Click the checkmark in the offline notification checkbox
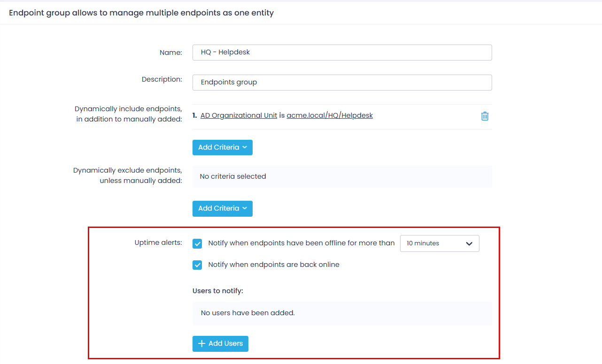This screenshot has height=364, width=602. click(197, 243)
